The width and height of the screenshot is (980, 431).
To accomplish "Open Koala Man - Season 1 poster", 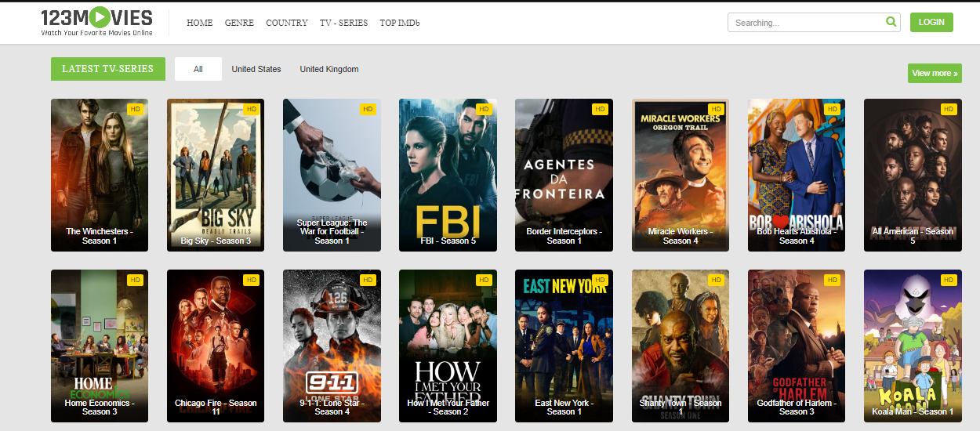I will point(913,346).
